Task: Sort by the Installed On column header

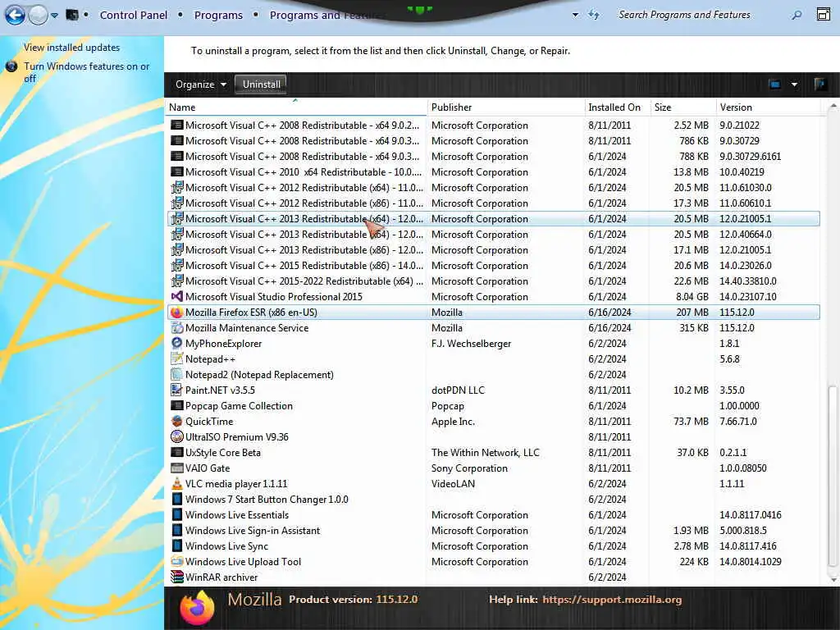Action: pos(617,107)
